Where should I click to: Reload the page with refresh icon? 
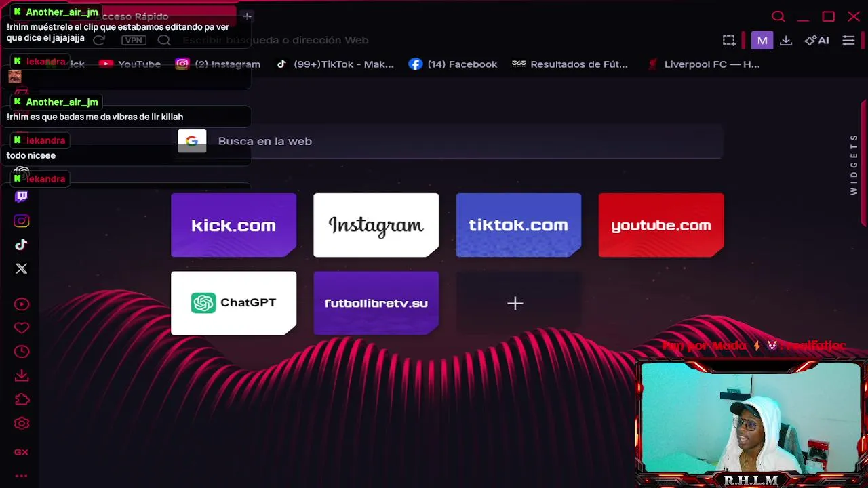coord(99,41)
